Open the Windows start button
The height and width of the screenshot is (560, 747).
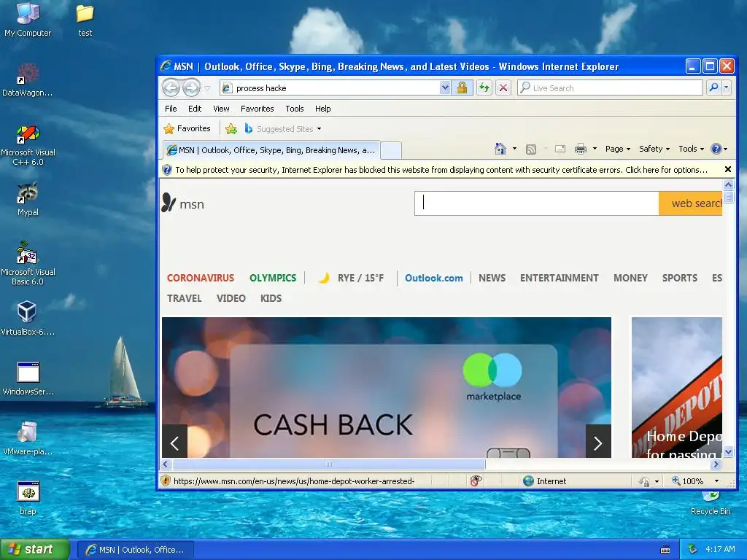pos(34,549)
